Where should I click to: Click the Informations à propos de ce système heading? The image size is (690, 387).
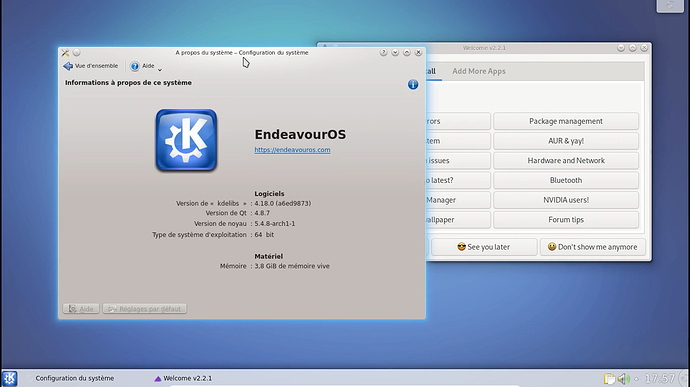[128, 83]
